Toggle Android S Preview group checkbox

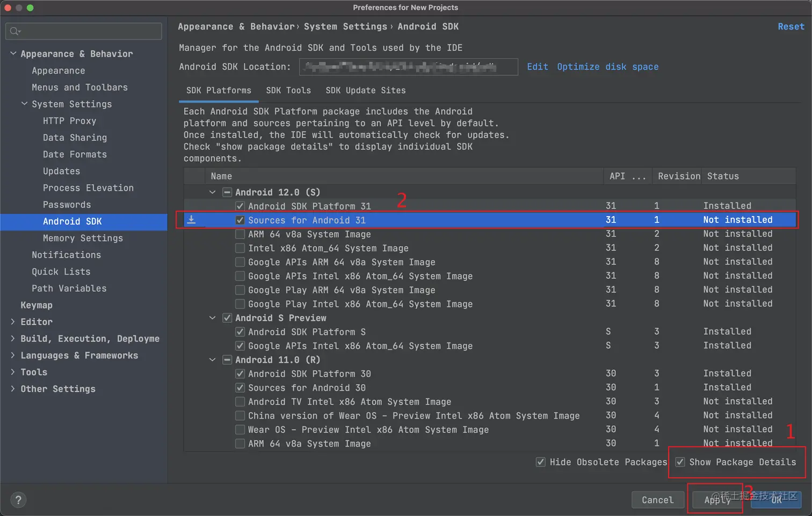tap(227, 318)
